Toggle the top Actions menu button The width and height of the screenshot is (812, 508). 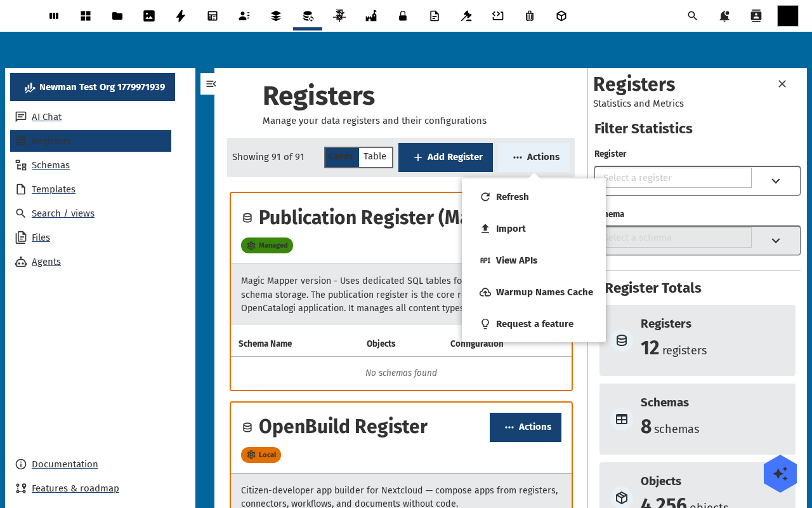534,157
